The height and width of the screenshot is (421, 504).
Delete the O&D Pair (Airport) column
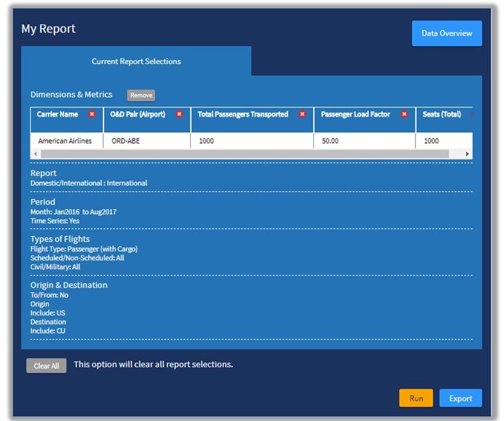(179, 114)
